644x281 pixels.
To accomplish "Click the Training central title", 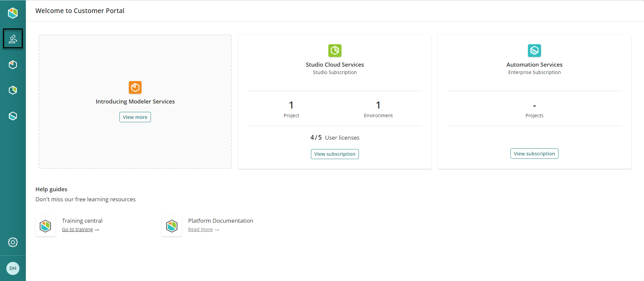I will (x=82, y=221).
